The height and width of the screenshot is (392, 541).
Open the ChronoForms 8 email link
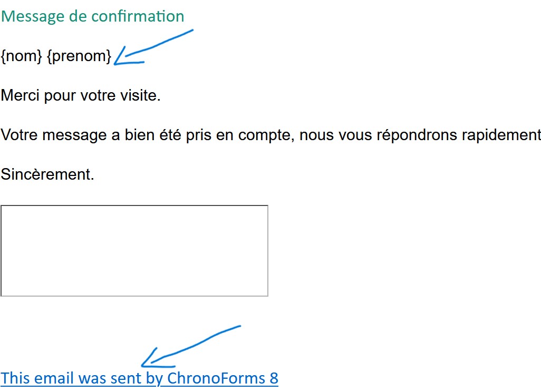[139, 378]
